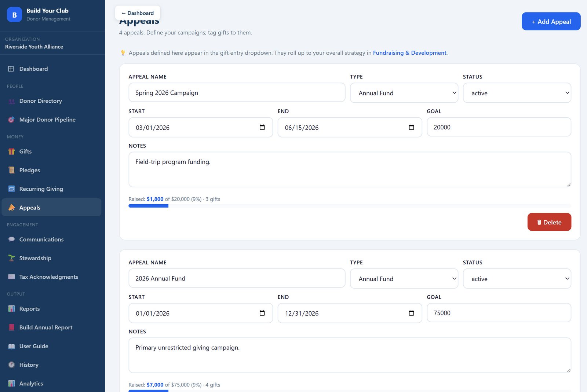The width and height of the screenshot is (587, 392).
Task: Click the 03/01/2026 start date field
Action: 201,127
